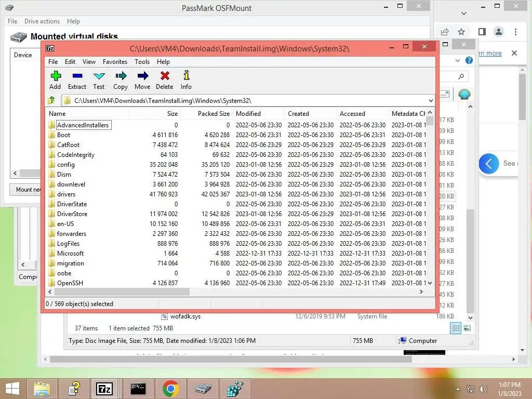Click the Explorer blue help icon
Screen dimensions: 532x399
point(469,60)
